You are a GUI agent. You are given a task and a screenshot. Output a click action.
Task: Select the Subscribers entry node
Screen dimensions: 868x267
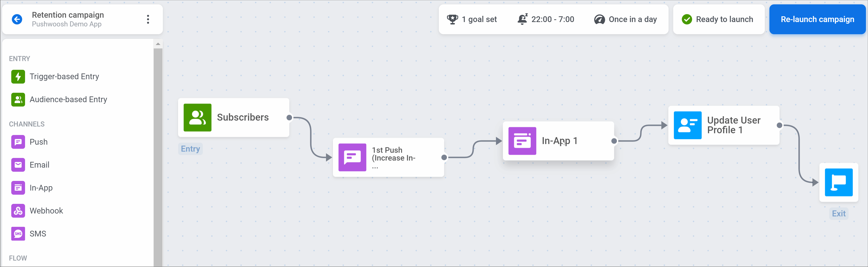click(233, 118)
